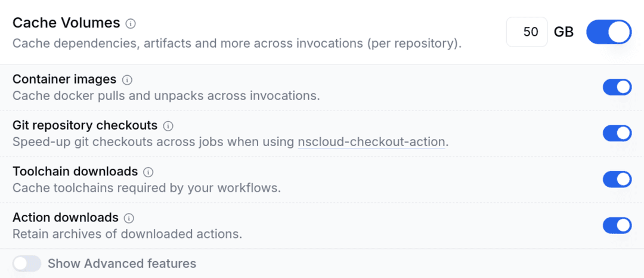Disable the Action downloads toggle
Screen dimensions: 644x278
tap(617, 225)
